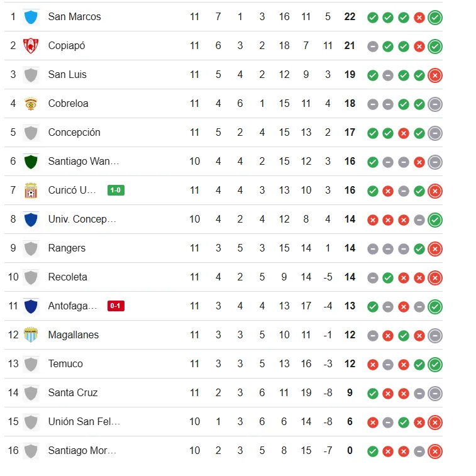Click the Copiapó club crest
This screenshot has width=476, height=476.
tap(30, 46)
